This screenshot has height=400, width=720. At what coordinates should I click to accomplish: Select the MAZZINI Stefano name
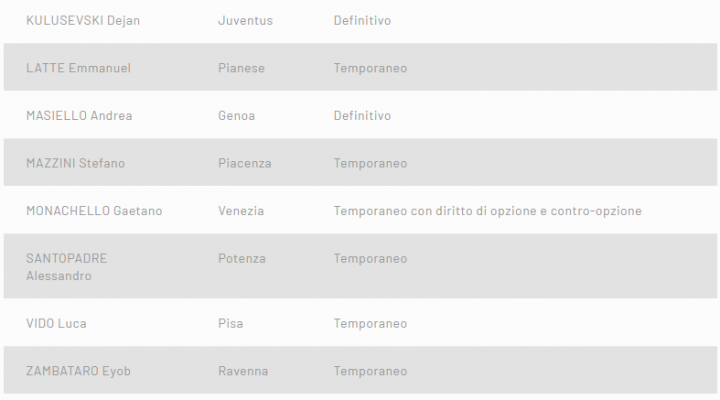coord(75,163)
